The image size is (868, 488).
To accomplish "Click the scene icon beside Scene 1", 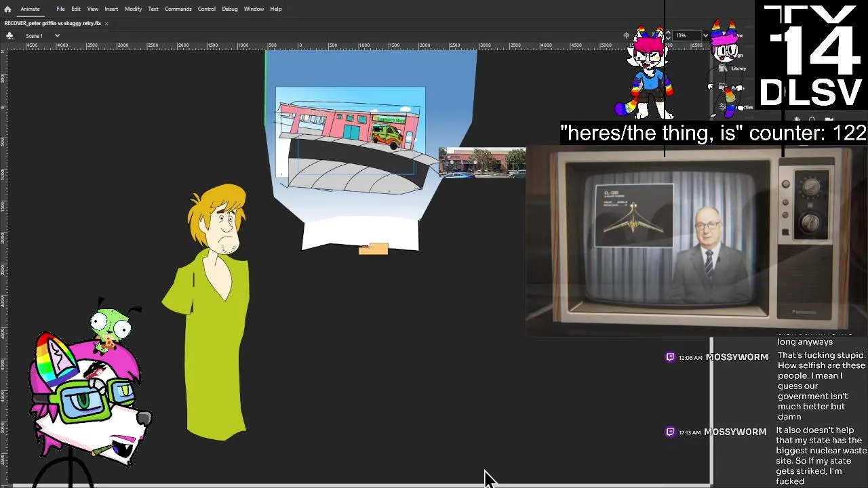I will tap(9, 35).
